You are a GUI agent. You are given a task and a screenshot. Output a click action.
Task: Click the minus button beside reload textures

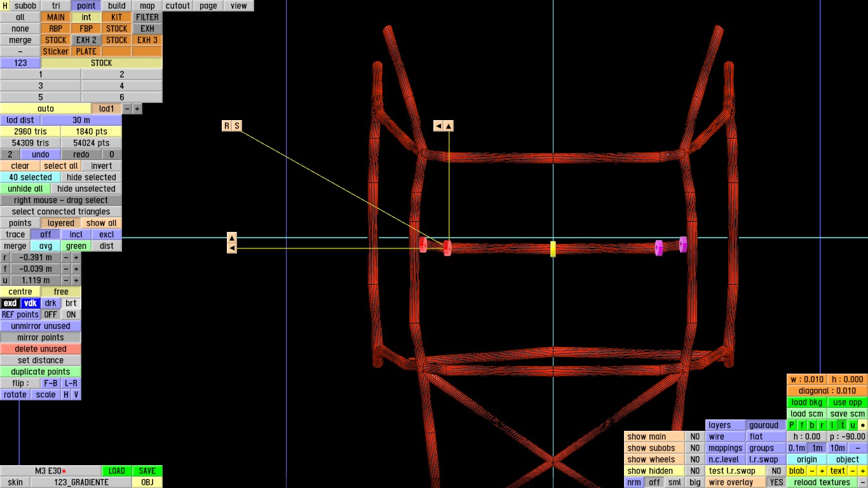[x=863, y=482]
